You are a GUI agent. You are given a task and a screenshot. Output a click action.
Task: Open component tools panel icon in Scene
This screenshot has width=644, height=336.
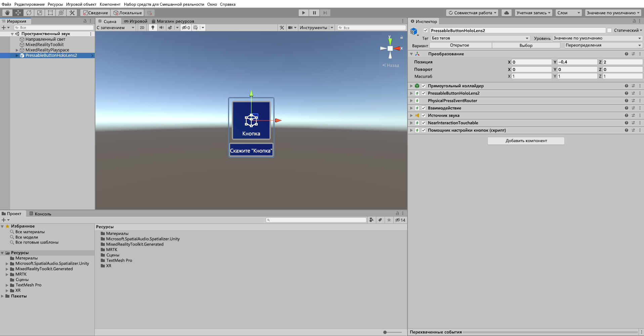(282, 28)
